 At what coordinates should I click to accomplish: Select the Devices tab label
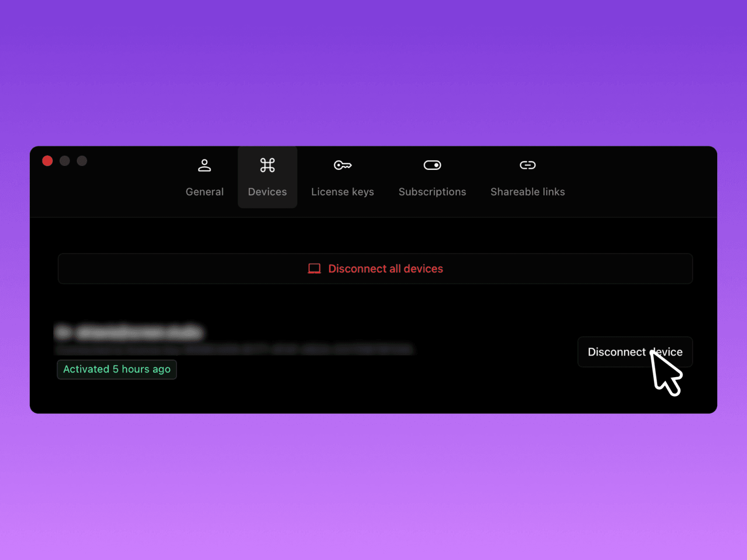click(268, 192)
